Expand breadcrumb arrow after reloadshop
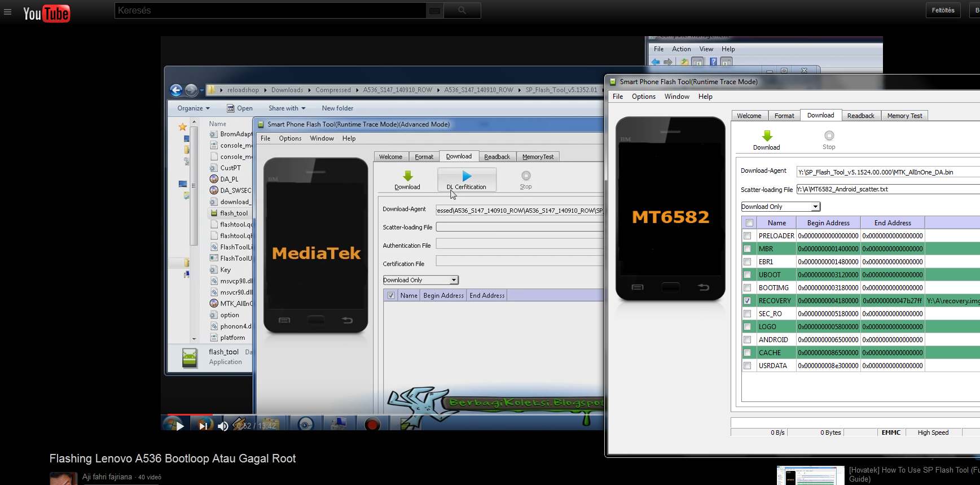The height and width of the screenshot is (485, 980). tap(265, 90)
